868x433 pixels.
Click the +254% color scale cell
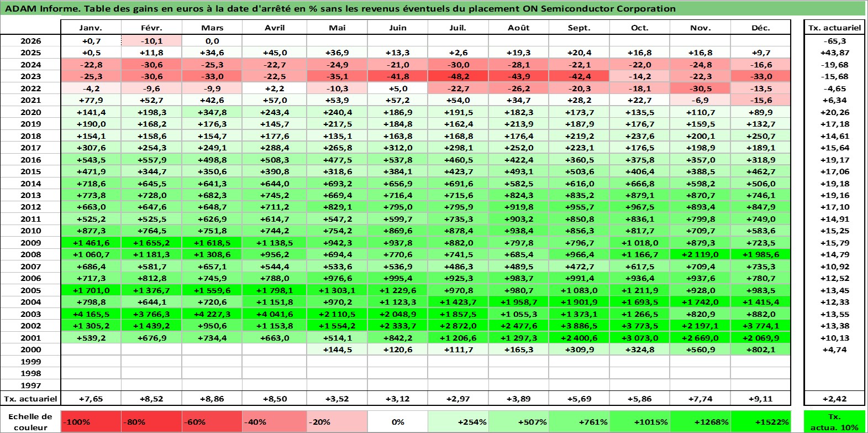(458, 421)
